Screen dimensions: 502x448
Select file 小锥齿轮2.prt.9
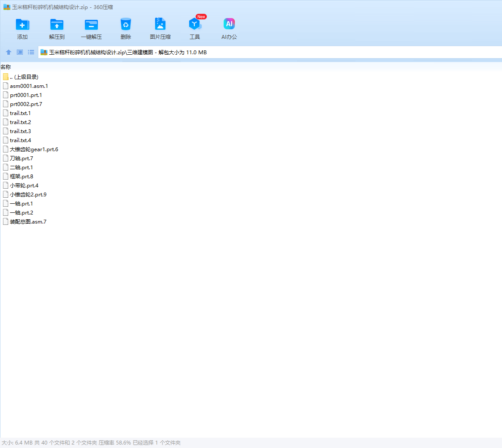[28, 194]
